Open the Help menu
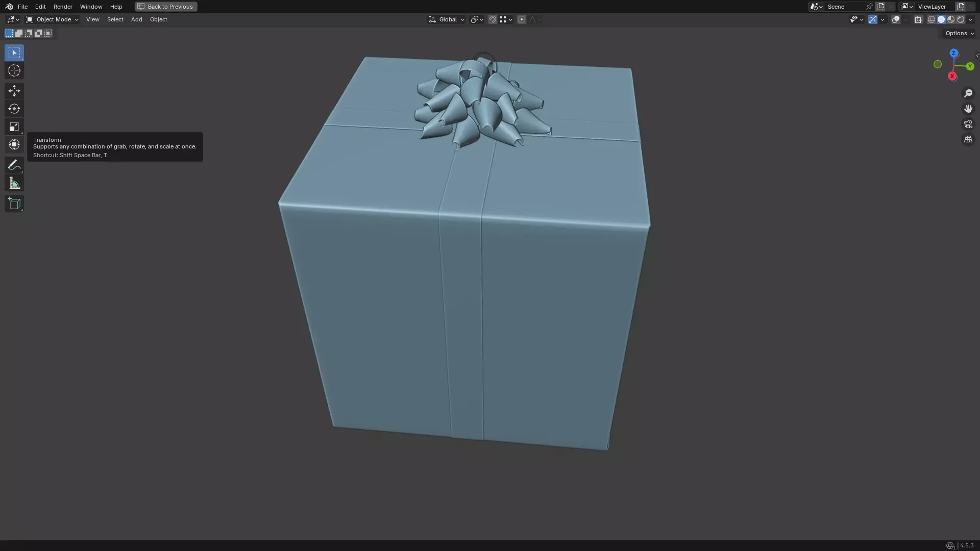The height and width of the screenshot is (551, 980). click(116, 7)
